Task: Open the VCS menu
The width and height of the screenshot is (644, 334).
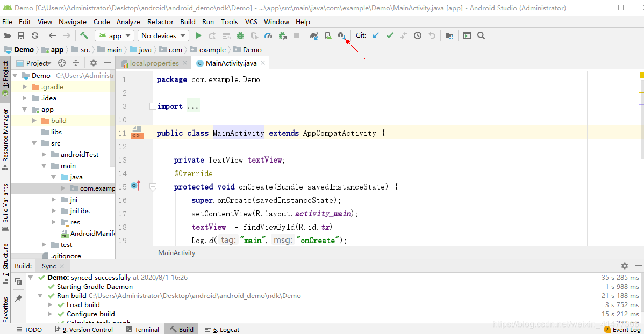Action: [x=251, y=21]
